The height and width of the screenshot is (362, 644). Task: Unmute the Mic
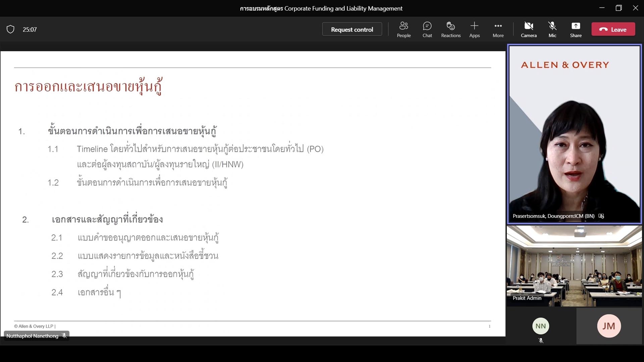552,29
